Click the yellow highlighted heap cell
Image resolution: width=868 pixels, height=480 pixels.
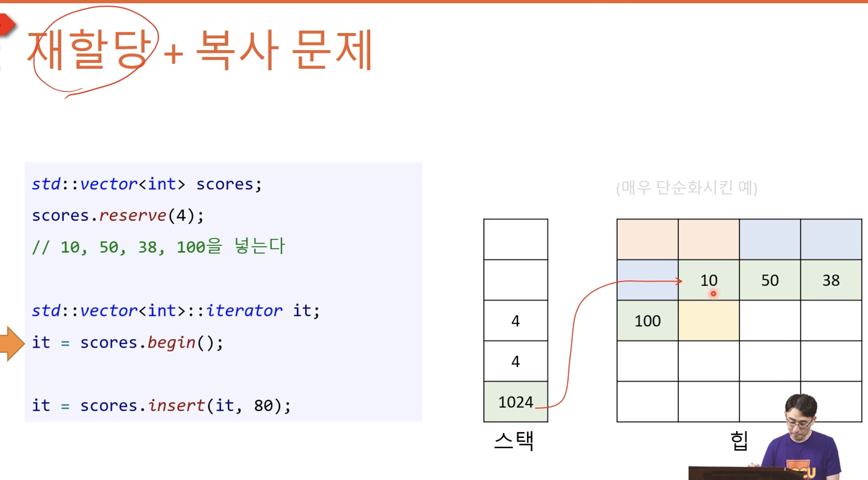709,321
